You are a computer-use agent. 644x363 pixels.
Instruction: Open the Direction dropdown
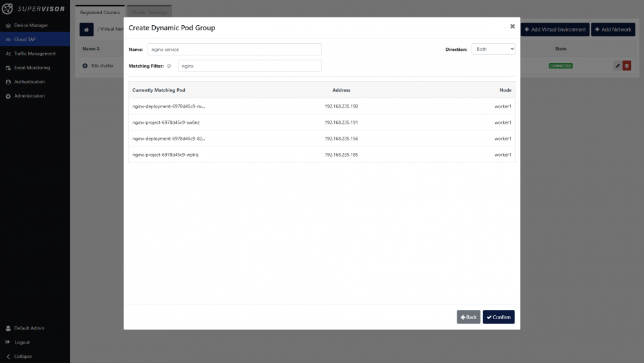(493, 49)
